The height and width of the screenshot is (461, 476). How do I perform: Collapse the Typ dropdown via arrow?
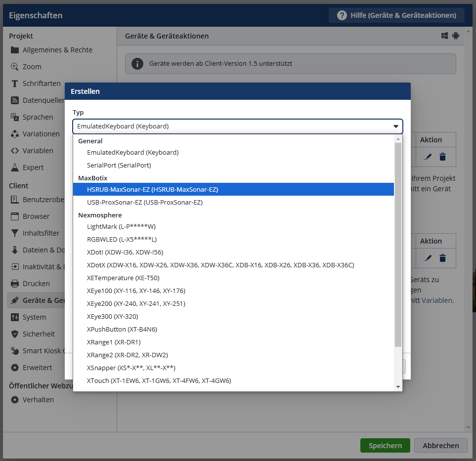[395, 126]
